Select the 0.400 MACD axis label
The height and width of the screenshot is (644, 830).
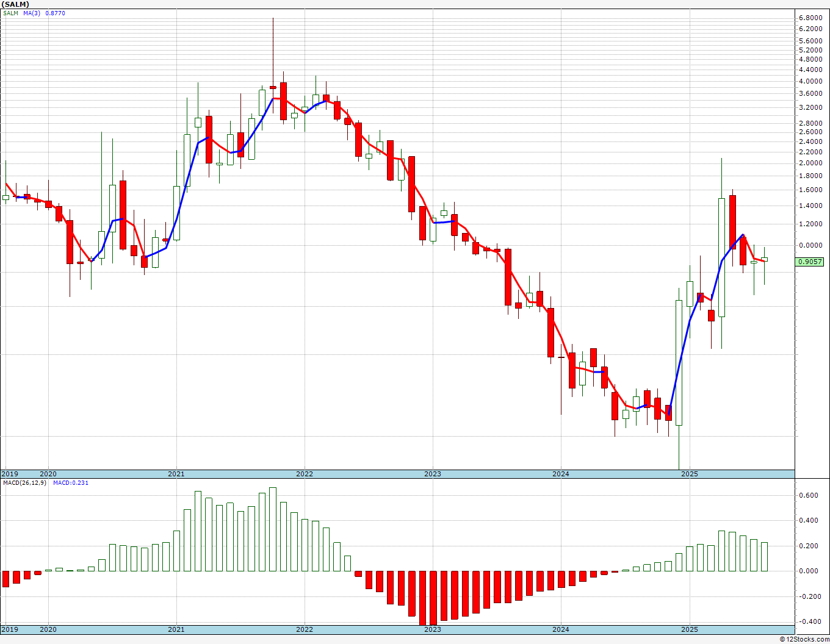809,520
